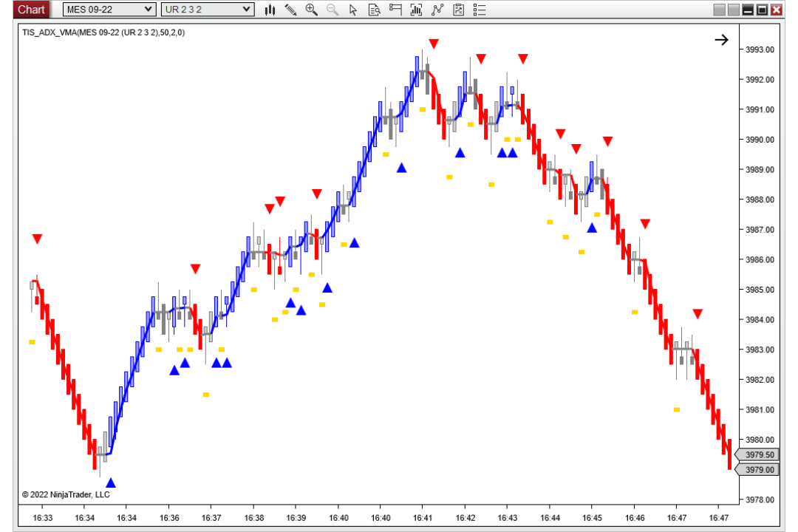
Task: Minimize the chart window
Action: click(x=748, y=10)
